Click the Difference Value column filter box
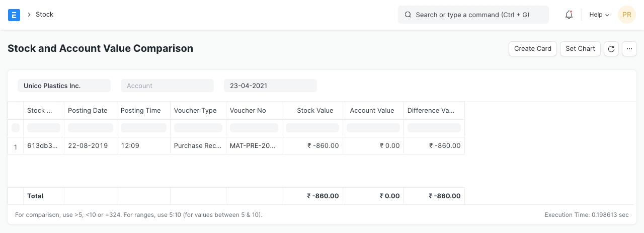Viewport: 644px width, 233px height. tap(434, 128)
